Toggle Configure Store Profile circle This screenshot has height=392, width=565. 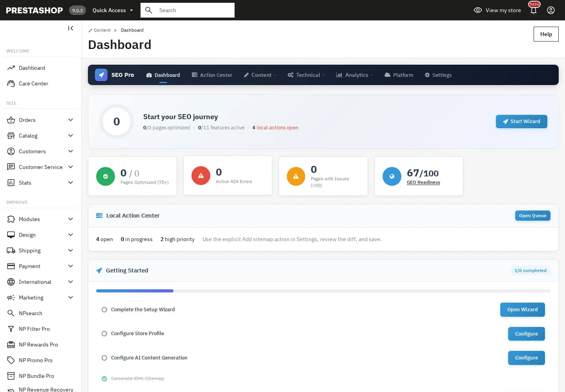tap(104, 334)
